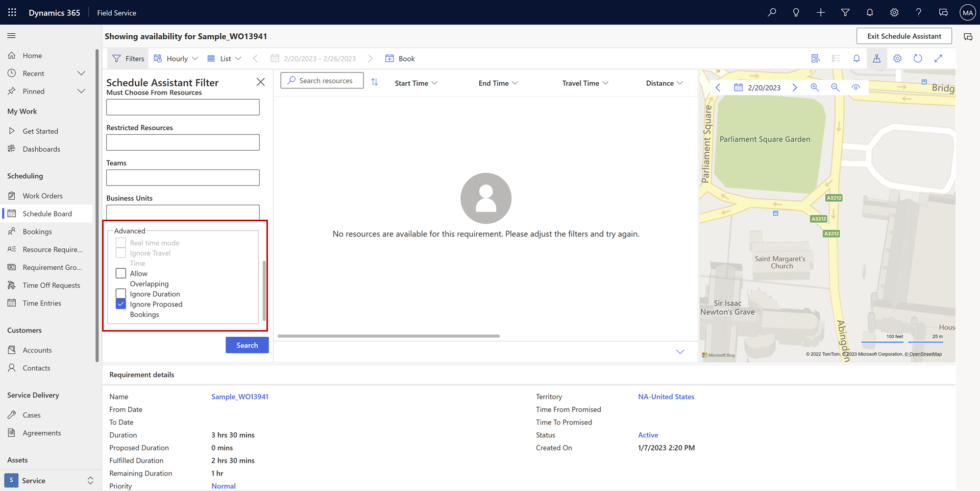This screenshot has height=491, width=980.
Task: Open the Service area switcher
Action: 49,480
